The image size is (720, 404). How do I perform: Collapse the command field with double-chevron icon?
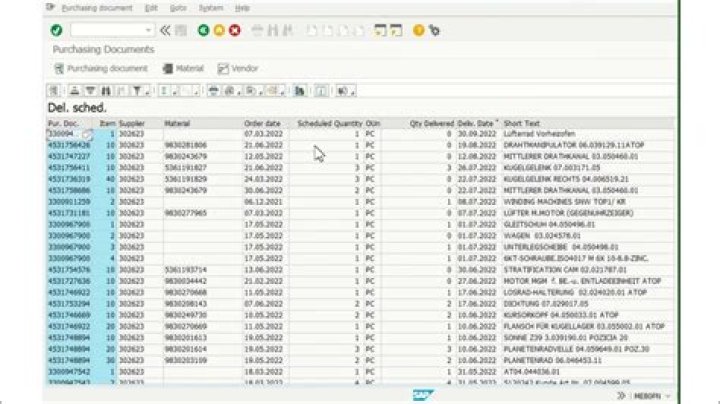(165, 31)
